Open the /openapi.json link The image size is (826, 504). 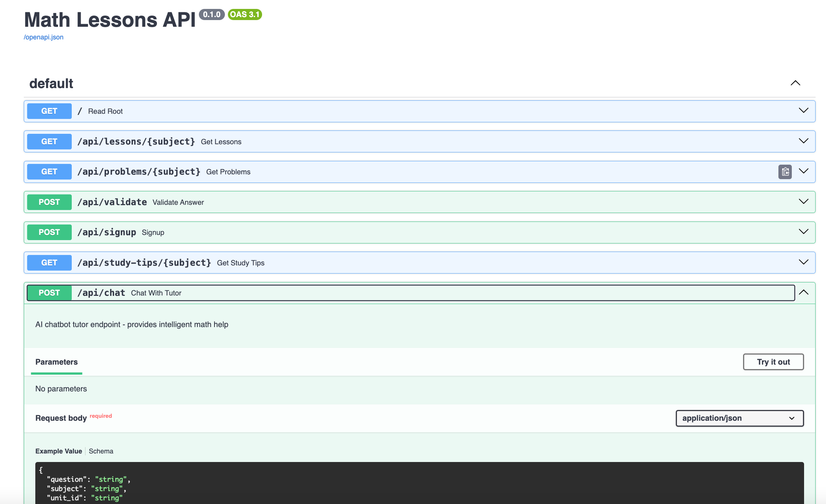(43, 37)
